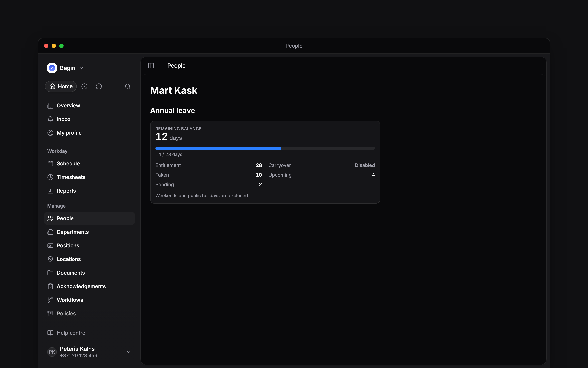Click the Inbox bell icon

(50, 119)
